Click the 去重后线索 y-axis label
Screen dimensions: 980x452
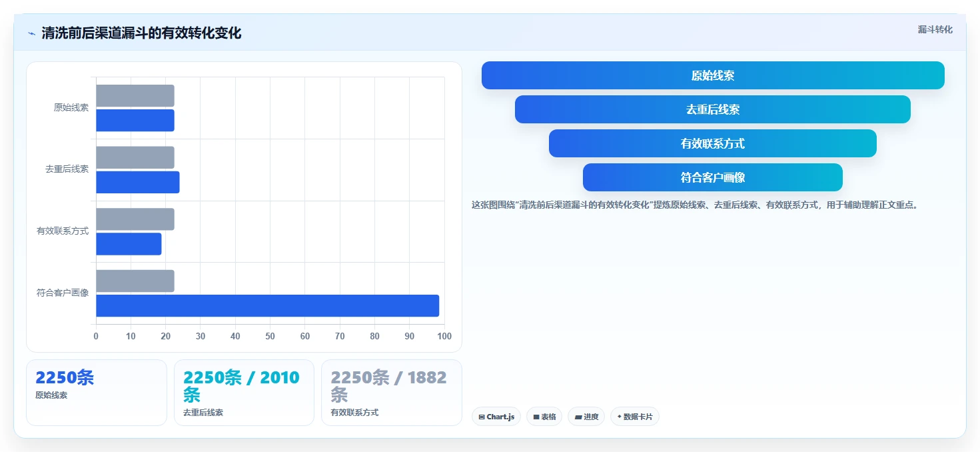(x=67, y=169)
